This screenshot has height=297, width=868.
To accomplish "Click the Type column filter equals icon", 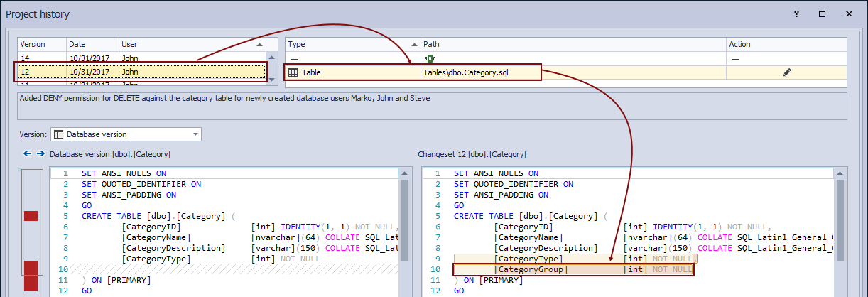I will (293, 58).
